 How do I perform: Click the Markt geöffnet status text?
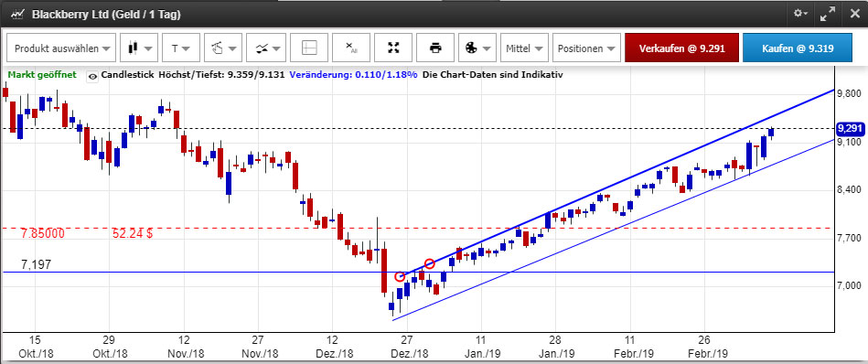coord(42,74)
